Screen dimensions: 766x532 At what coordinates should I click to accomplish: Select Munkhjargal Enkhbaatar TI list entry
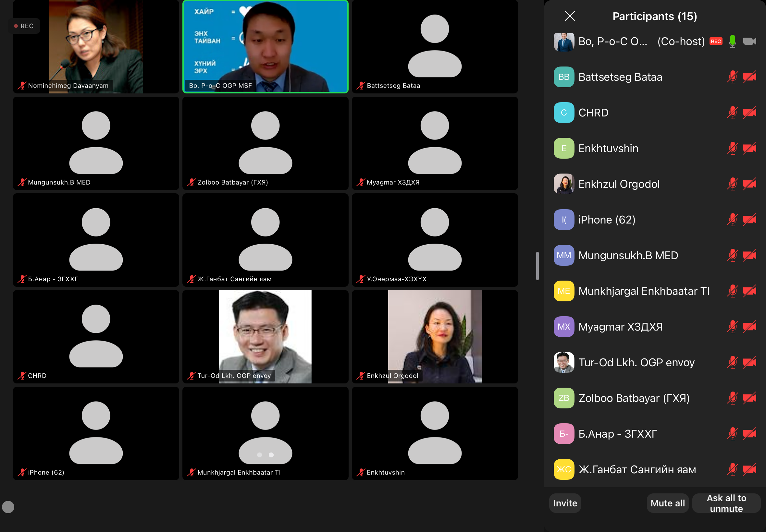click(x=644, y=291)
